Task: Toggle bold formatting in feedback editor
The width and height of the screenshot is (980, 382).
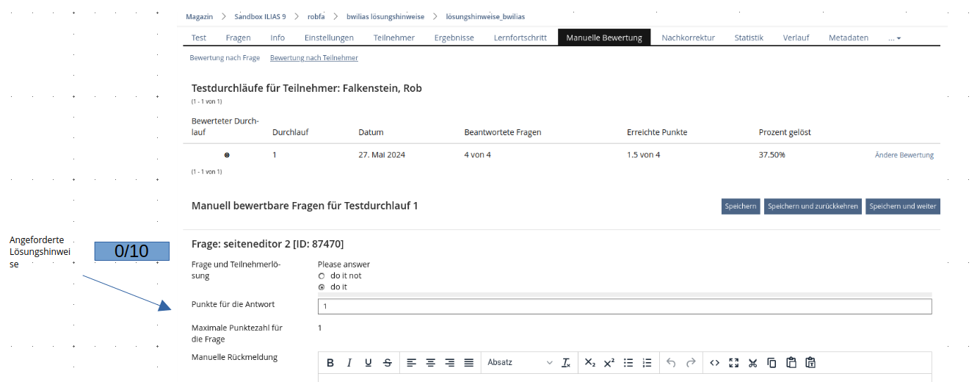Action: [x=330, y=363]
